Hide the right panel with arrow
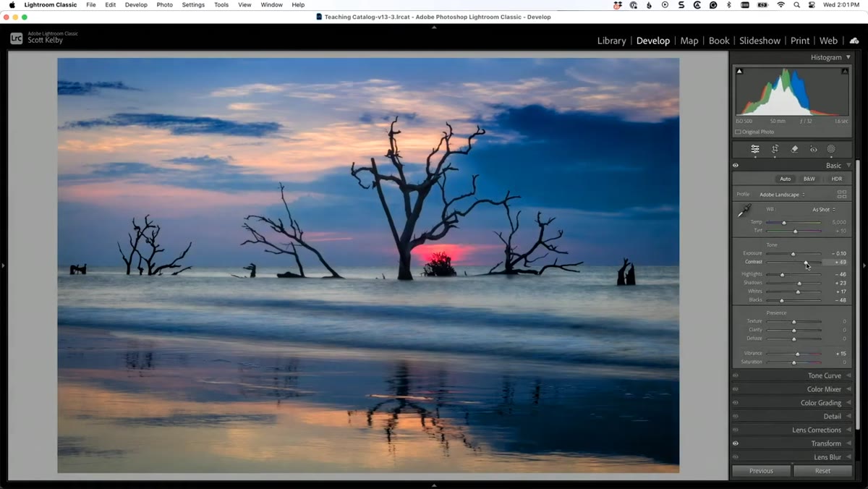Screen dimensions: 868x489 point(864,265)
